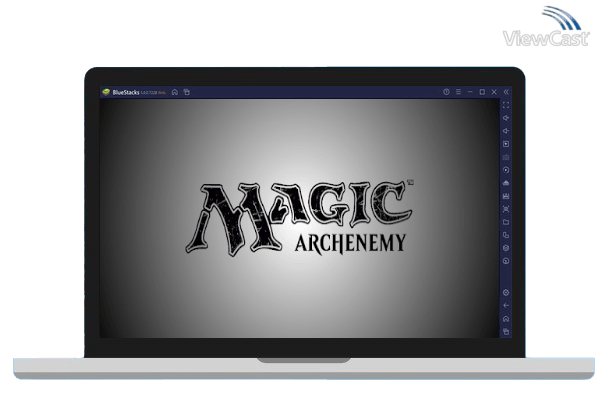
Task: Click the Android back arrow in sidebar
Action: click(x=506, y=306)
